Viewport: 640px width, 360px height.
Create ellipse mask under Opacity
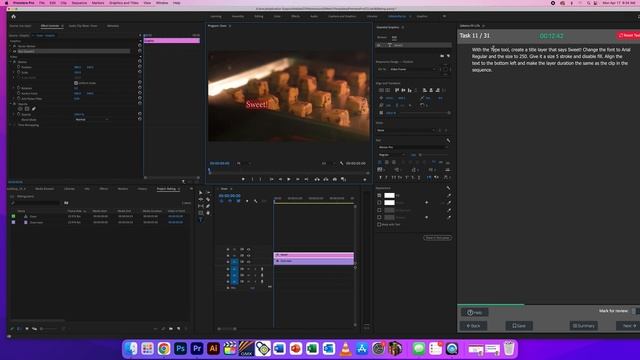pos(20,109)
